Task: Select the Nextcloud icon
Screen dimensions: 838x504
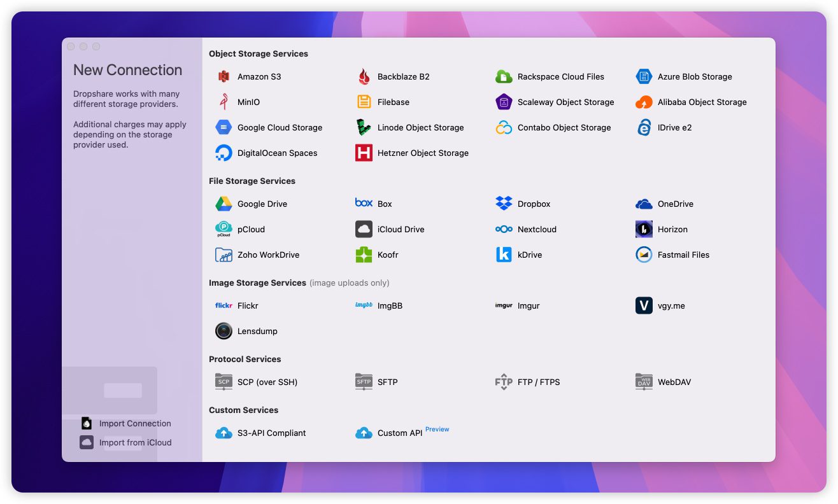Action: [x=504, y=229]
